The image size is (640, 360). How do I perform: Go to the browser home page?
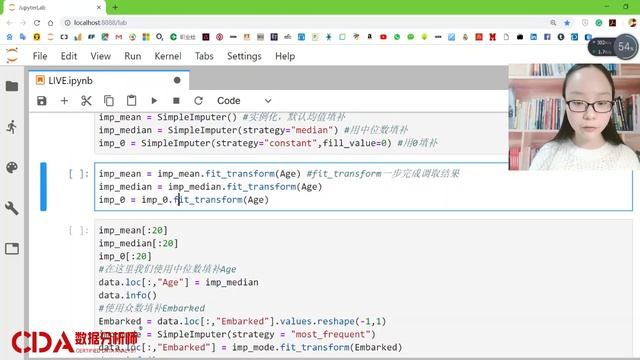click(x=50, y=23)
